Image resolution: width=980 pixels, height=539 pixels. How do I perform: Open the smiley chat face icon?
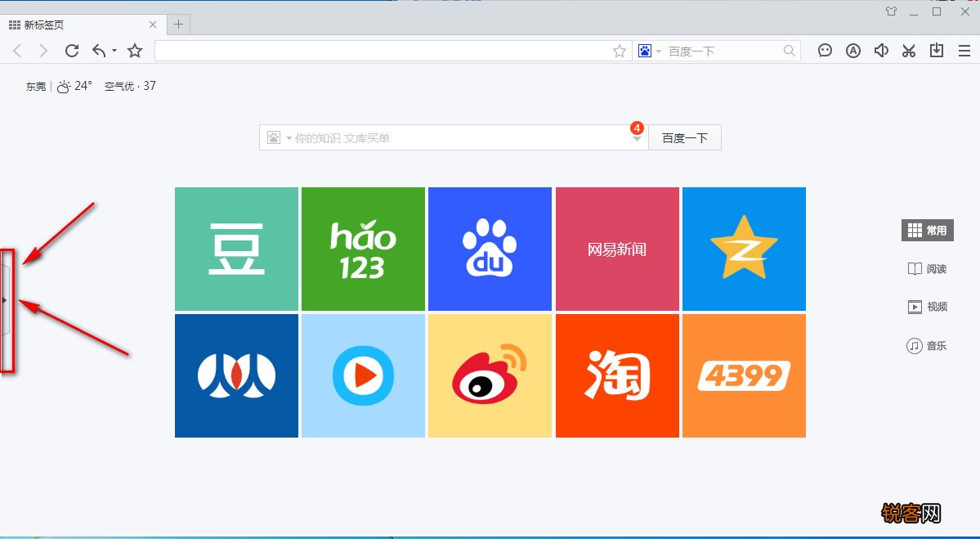coord(825,51)
